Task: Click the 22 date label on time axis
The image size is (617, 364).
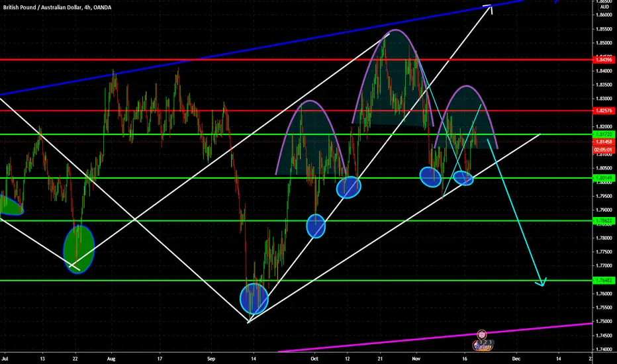Action: (75, 359)
